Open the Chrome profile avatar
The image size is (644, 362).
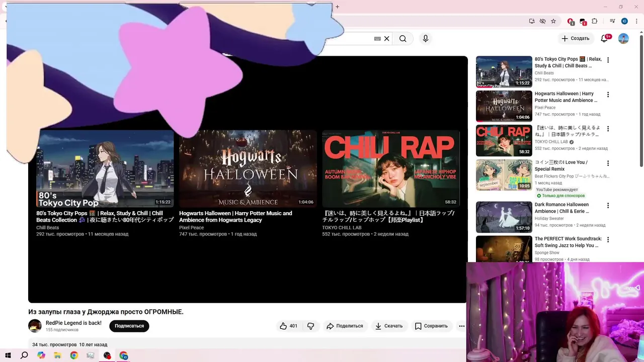[624, 21]
